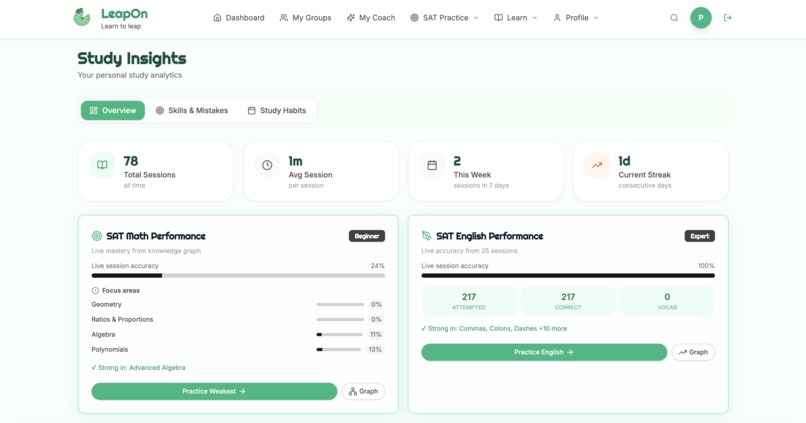Click '+10 more' strong skills text

pos(553,328)
